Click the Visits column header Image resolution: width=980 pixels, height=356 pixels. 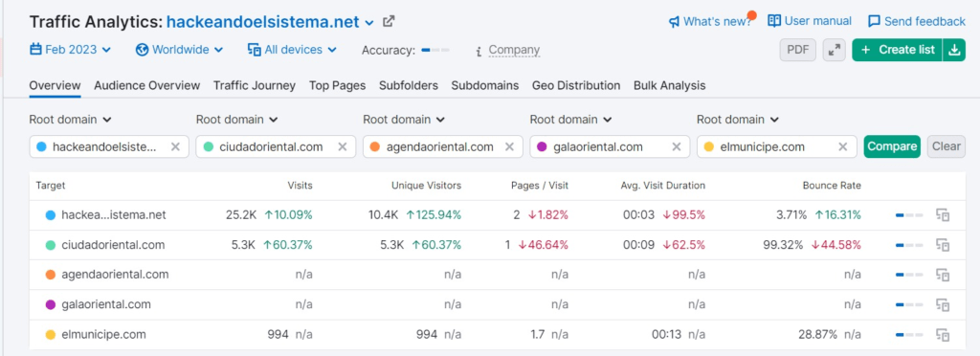(300, 186)
